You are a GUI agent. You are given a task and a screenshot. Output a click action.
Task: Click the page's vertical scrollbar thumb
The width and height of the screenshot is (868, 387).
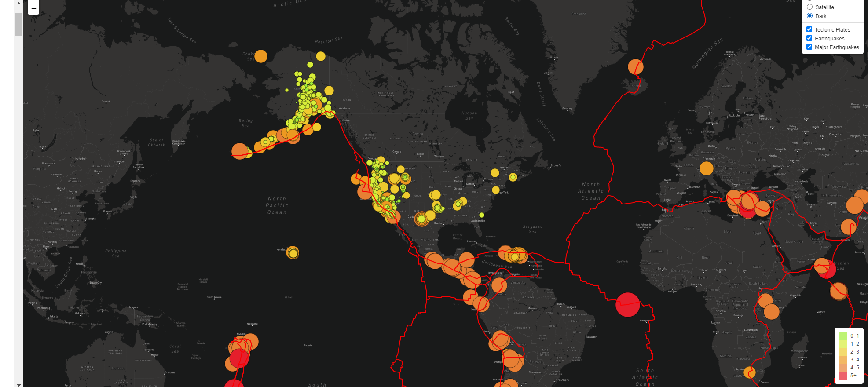pos(18,24)
